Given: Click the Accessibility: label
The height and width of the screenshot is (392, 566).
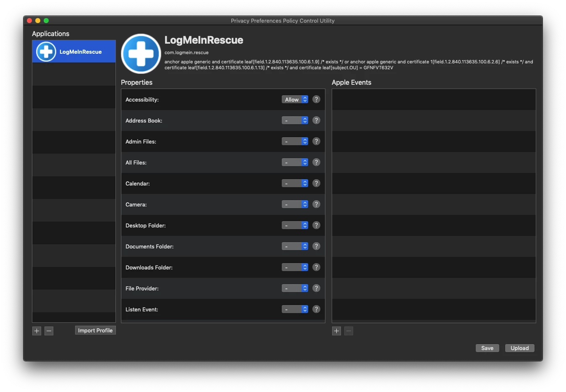Looking at the screenshot, I should (x=142, y=99).
